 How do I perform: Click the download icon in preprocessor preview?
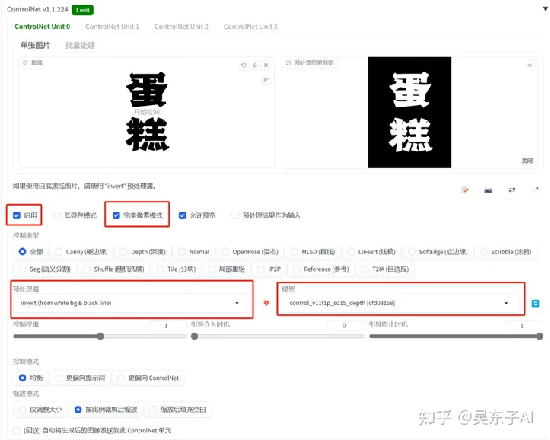pyautogui.click(x=530, y=65)
